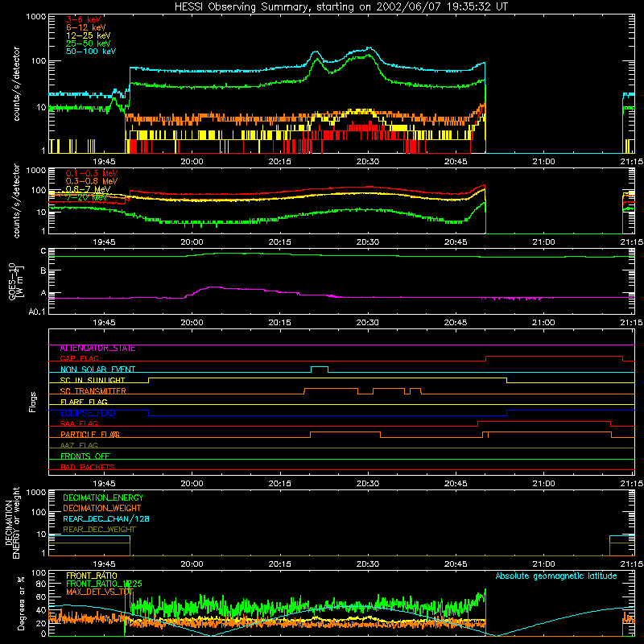
Task: Select the 0.3-0.8 MeV legend label
Action: click(x=92, y=181)
